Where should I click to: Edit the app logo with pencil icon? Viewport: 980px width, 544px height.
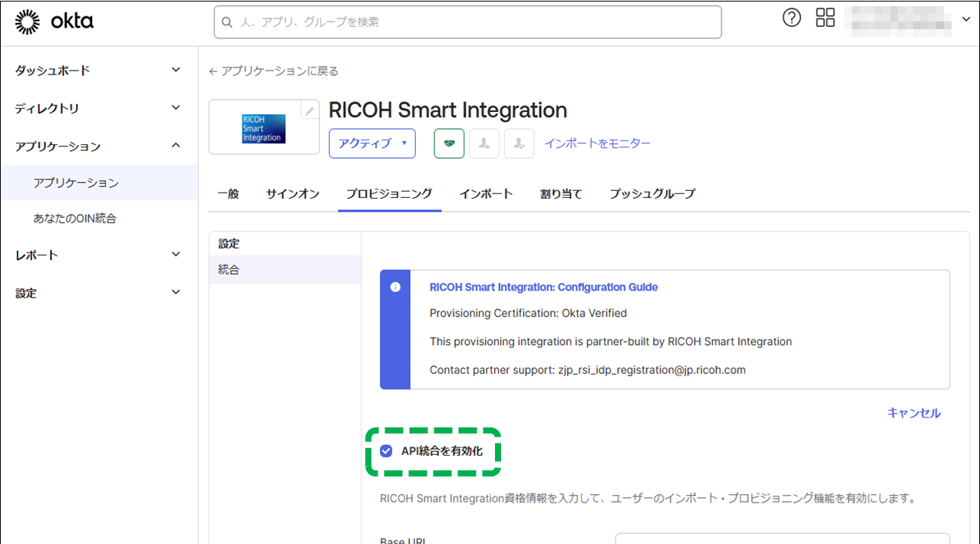tap(309, 111)
